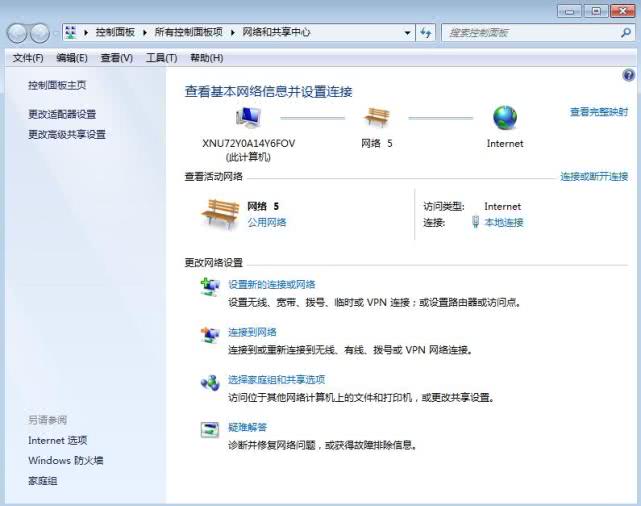
Task: Open the 文件(F) menu
Action: pyautogui.click(x=28, y=58)
